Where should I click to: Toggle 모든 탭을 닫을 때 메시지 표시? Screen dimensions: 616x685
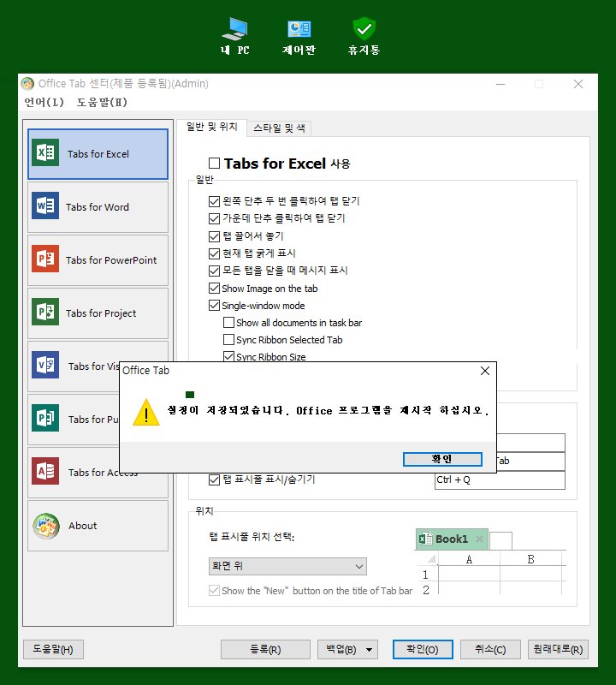[x=214, y=271]
